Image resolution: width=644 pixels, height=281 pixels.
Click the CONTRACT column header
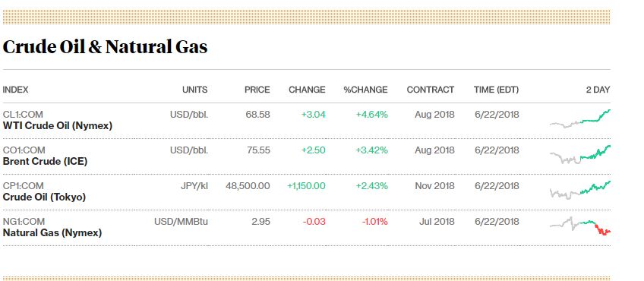[431, 90]
